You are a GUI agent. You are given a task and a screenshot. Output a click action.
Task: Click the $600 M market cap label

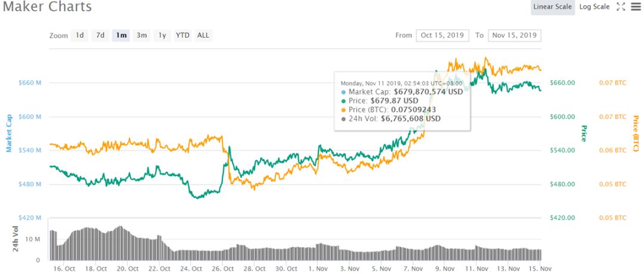coord(30,117)
